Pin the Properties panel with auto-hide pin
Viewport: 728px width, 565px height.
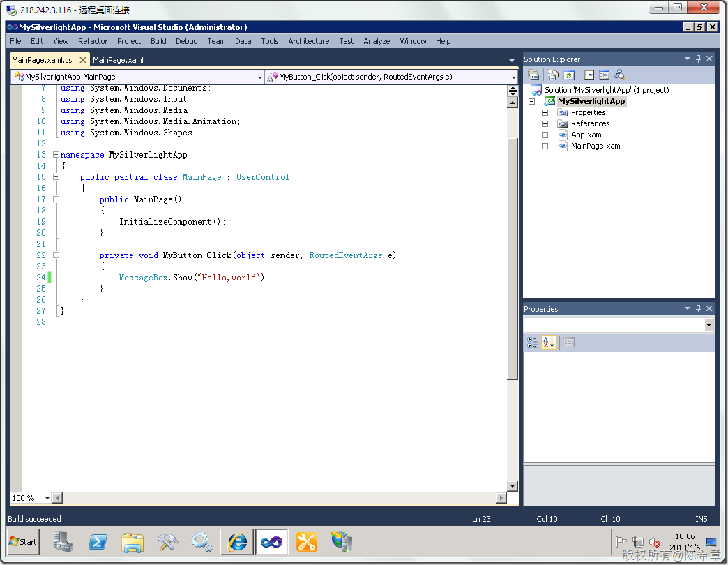click(x=698, y=309)
